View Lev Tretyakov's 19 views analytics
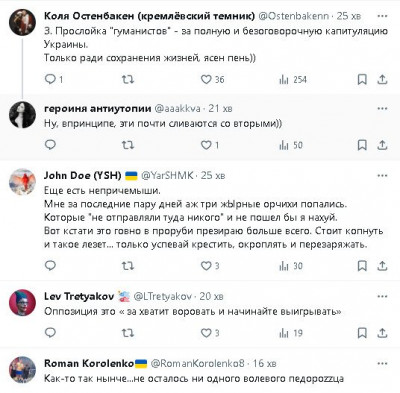Image resolution: width=400 pixels, height=393 pixels. [291, 333]
